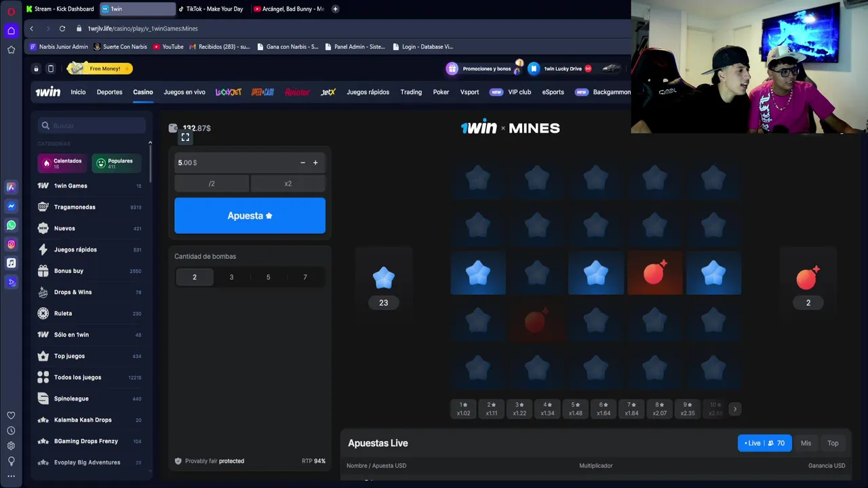The height and width of the screenshot is (488, 868).
Task: Select 5 bombs option
Action: point(268,277)
